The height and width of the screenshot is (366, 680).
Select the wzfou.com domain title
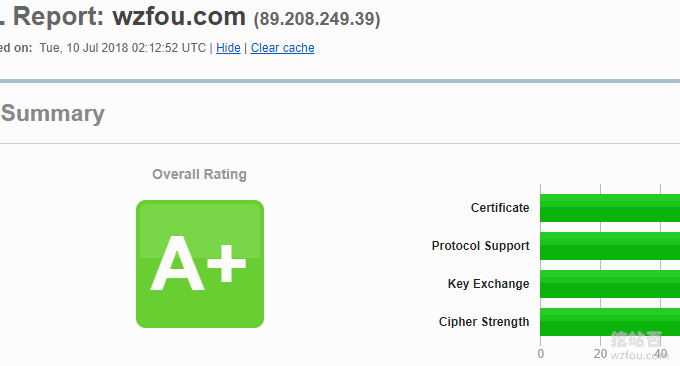[x=179, y=16]
